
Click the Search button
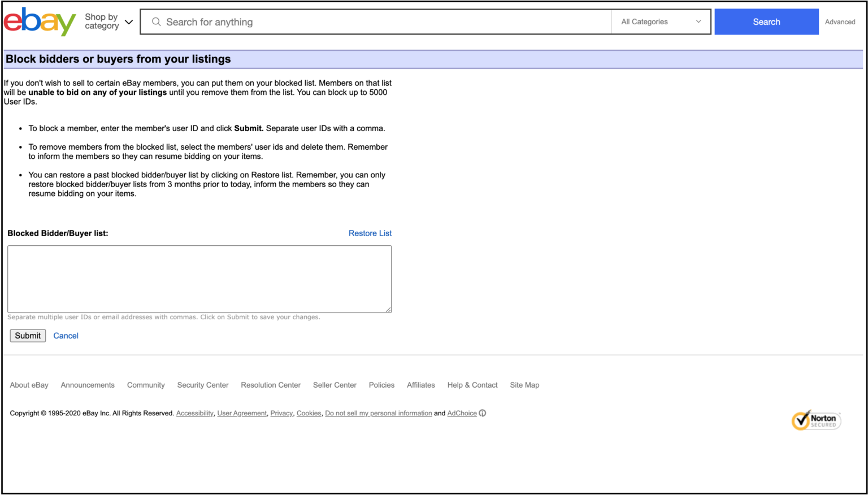766,21
